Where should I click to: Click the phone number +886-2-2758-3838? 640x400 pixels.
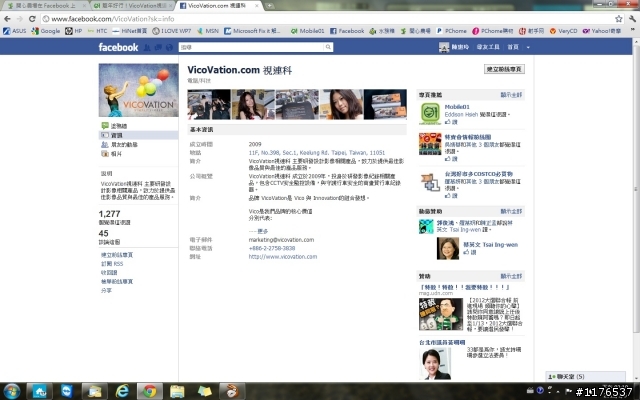[x=272, y=248]
